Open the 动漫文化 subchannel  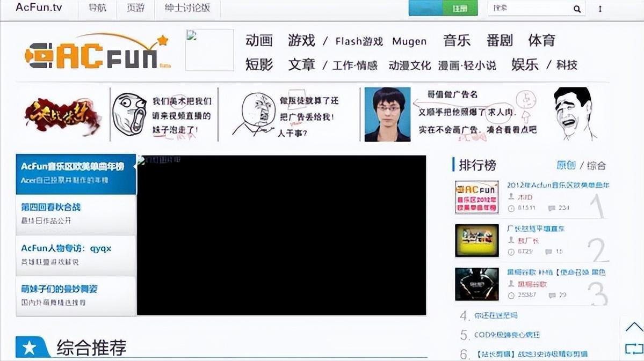tap(409, 65)
